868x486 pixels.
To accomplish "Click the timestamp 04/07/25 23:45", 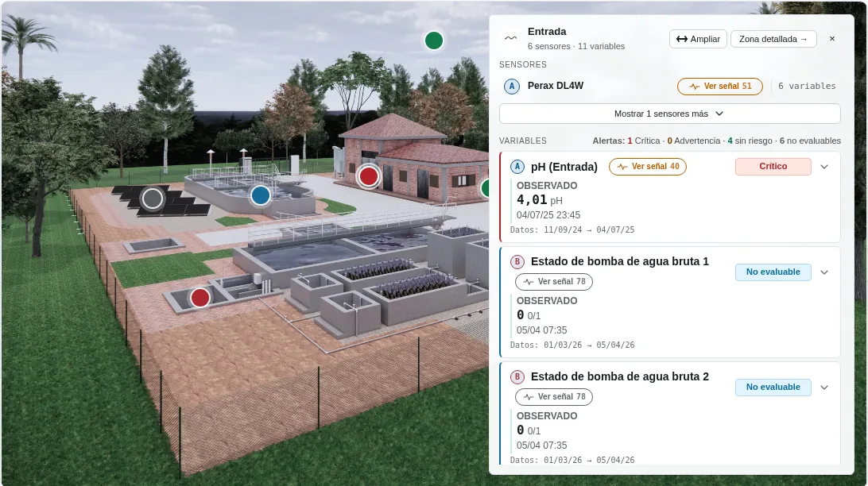I will [548, 215].
